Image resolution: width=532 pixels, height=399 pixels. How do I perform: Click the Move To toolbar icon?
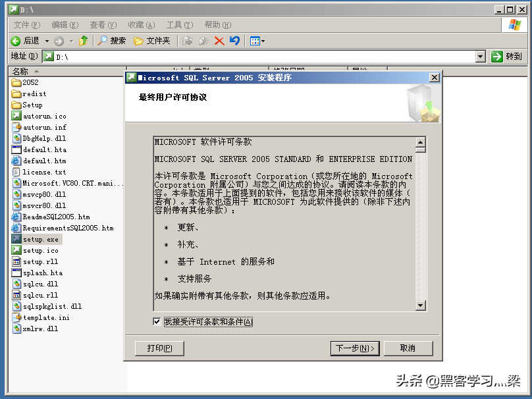point(187,41)
